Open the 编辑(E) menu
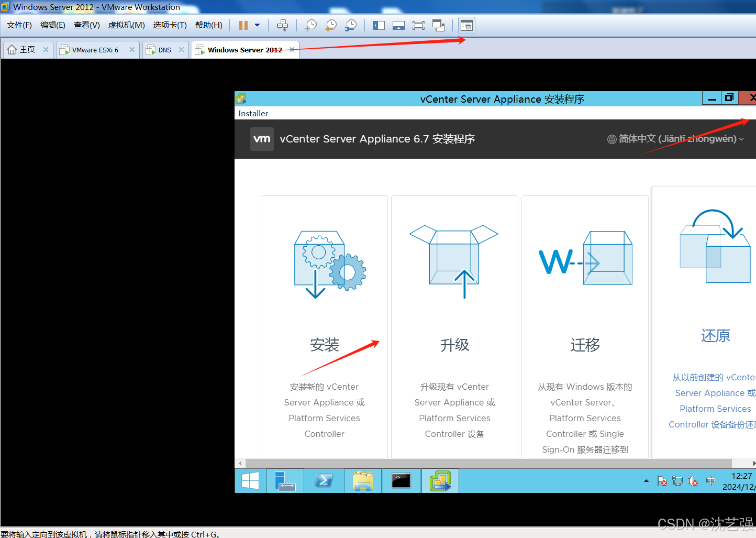 53,25
